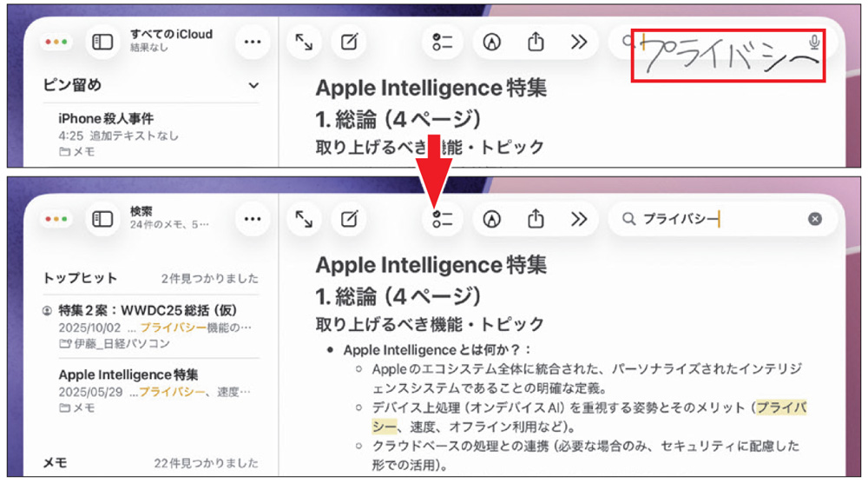Share note from lower window toolbar
The image size is (868, 483).
(x=536, y=219)
